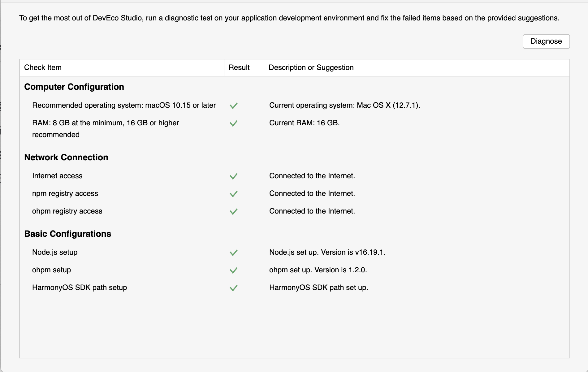This screenshot has width=588, height=372.
Task: Select the Result column header
Action: point(244,67)
